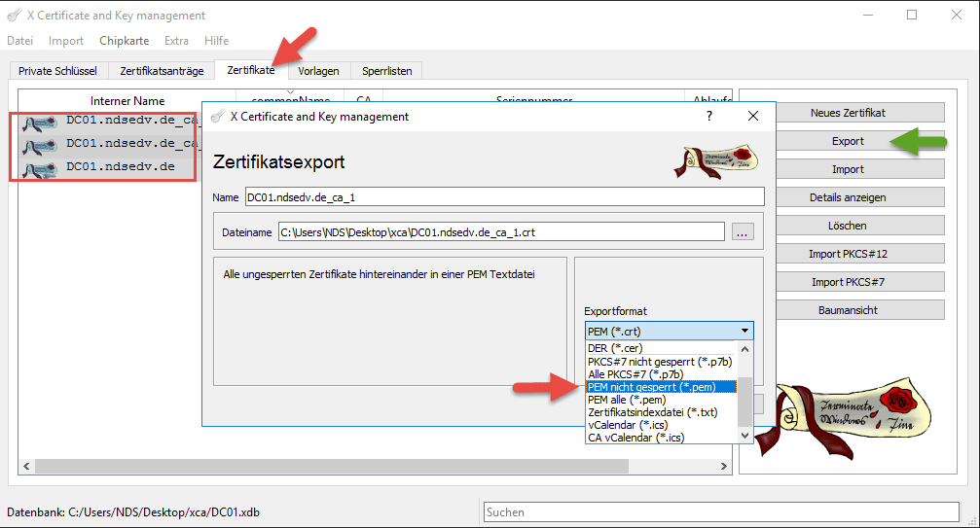Click the help question mark in dialog
The image size is (980, 528).
coord(708,116)
